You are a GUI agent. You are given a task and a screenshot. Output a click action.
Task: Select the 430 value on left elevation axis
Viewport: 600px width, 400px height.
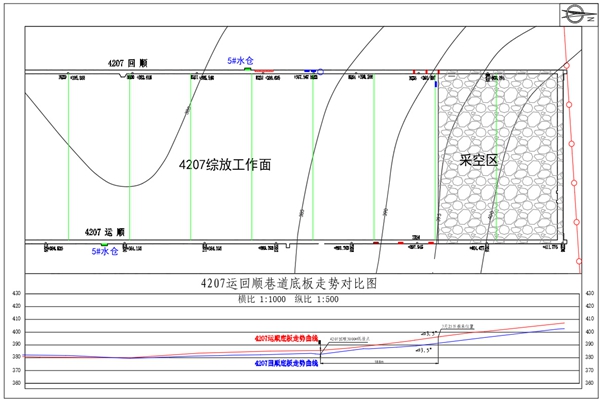pos(15,293)
